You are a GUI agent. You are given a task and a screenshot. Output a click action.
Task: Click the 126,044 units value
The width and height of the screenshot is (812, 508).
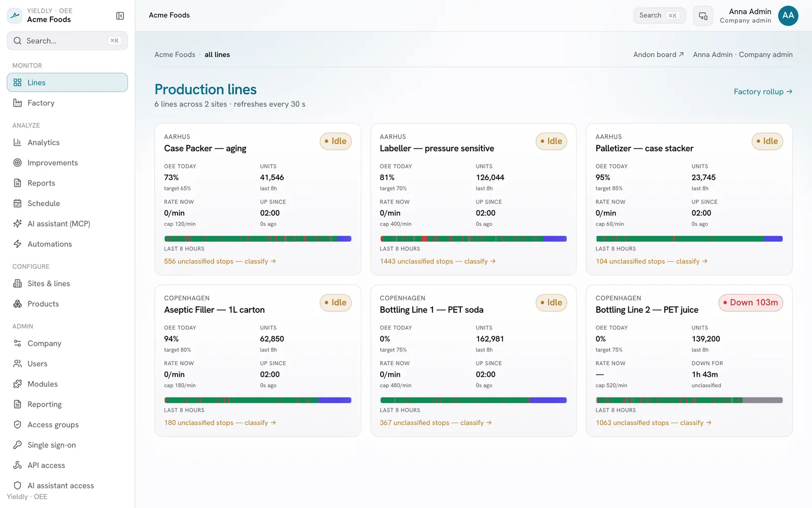pos(490,177)
